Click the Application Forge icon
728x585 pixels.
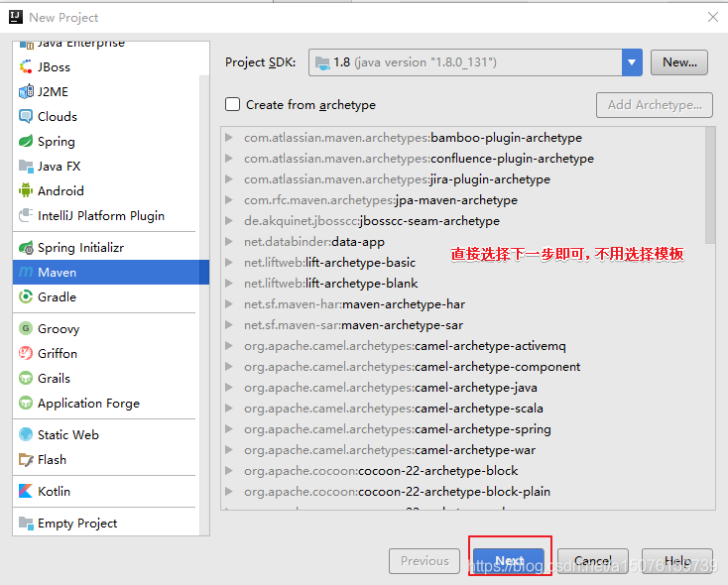click(x=26, y=403)
